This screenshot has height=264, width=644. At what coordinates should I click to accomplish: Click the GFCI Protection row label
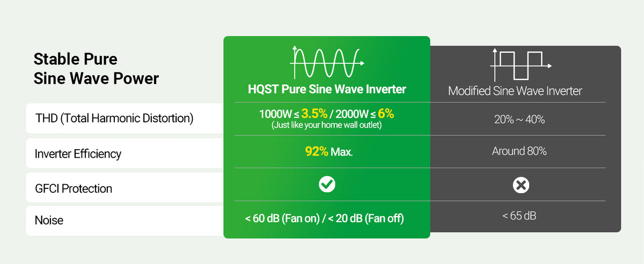(x=74, y=188)
